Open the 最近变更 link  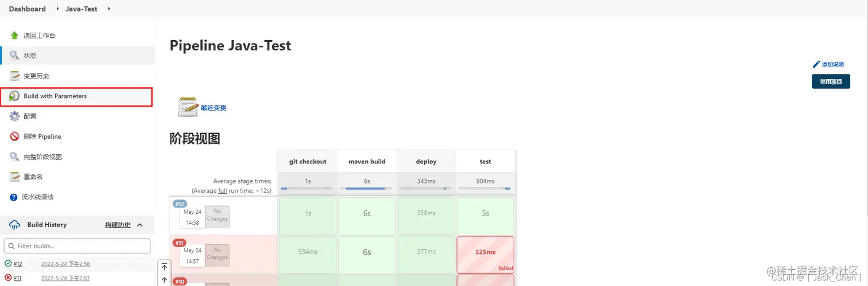(x=213, y=108)
